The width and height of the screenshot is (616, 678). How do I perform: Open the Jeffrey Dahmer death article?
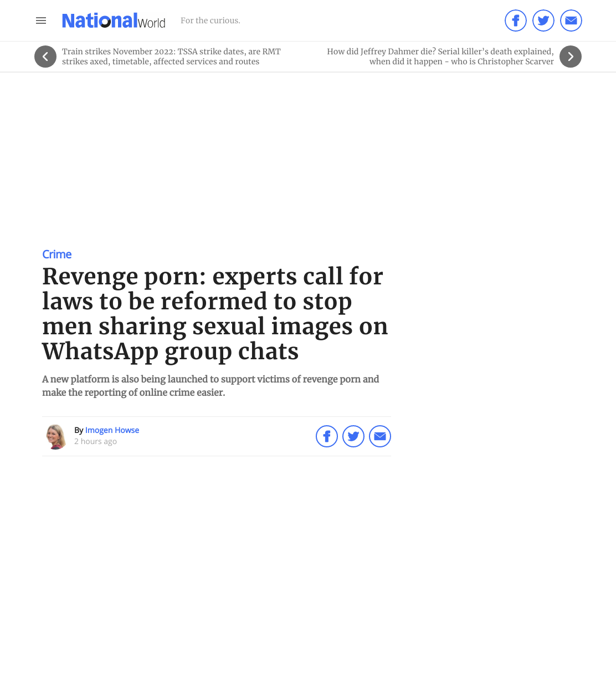coord(440,57)
